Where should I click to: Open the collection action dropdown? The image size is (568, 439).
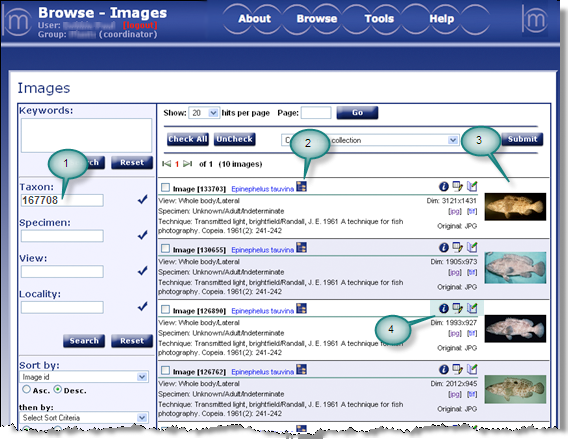[370, 140]
